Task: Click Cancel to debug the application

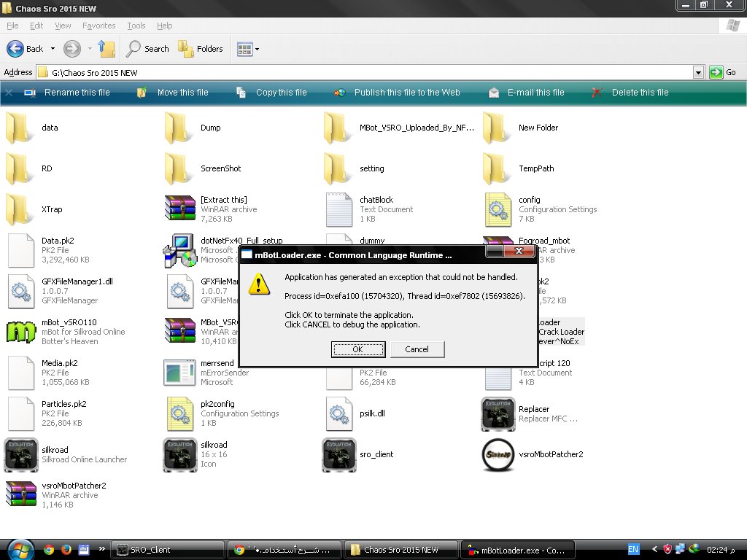Action: point(417,349)
